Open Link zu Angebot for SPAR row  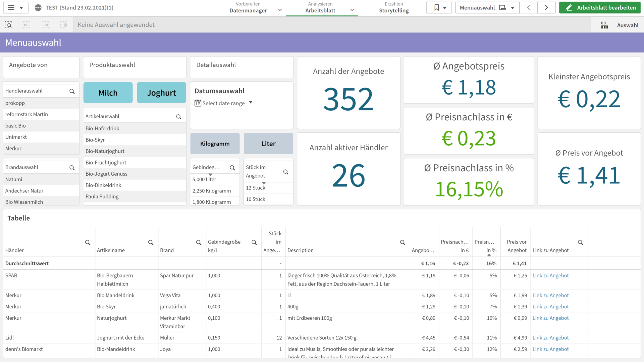[x=550, y=276]
